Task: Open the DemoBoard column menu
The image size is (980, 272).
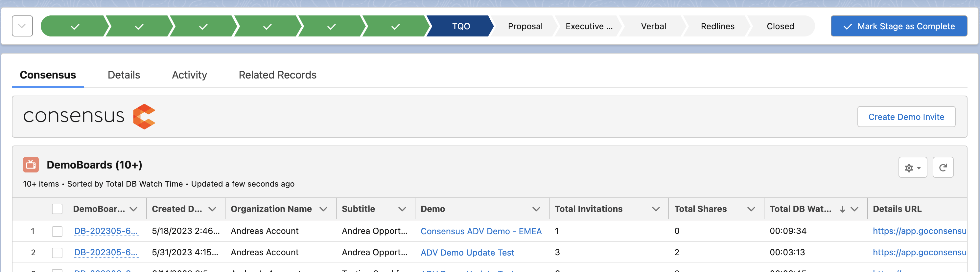Action: pyautogui.click(x=133, y=209)
